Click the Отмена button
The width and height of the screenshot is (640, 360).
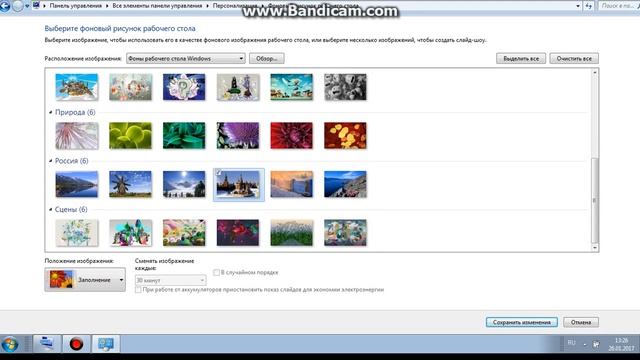[x=581, y=322]
